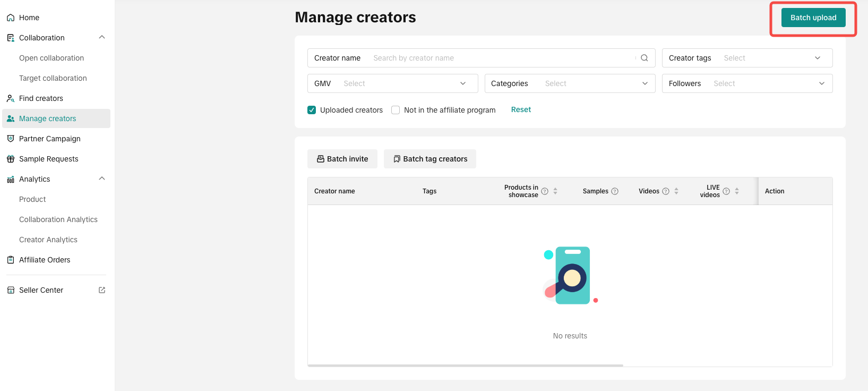Click the Creator name search field

pos(502,58)
